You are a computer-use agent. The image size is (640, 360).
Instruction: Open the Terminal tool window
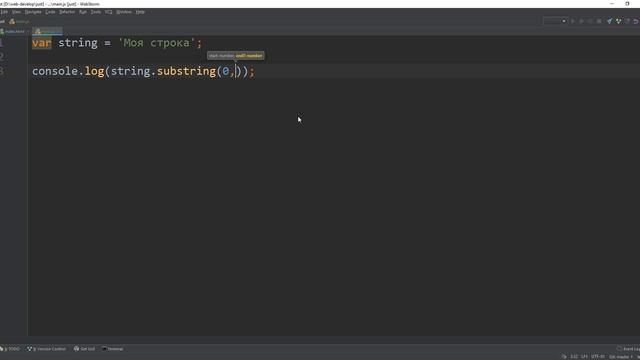[x=113, y=349]
